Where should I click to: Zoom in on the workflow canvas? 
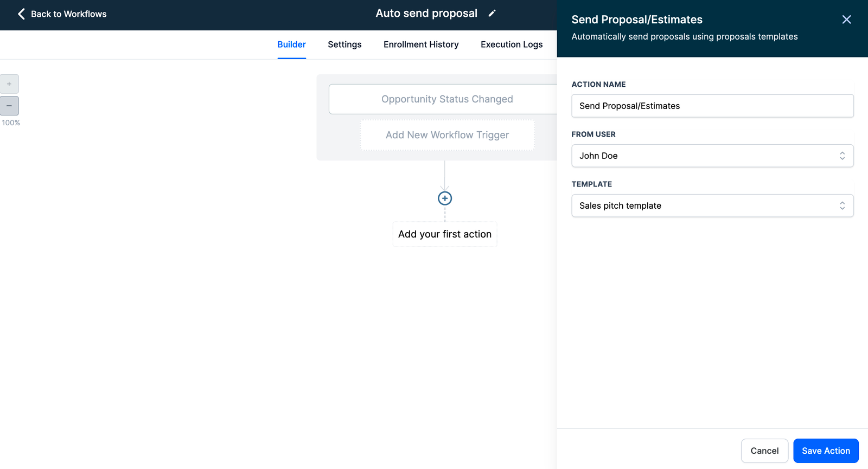[x=9, y=84]
